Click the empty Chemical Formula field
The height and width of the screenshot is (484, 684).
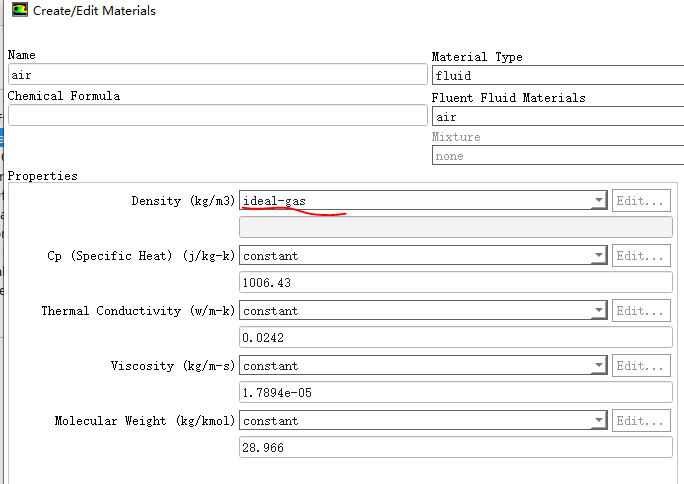(x=217, y=115)
